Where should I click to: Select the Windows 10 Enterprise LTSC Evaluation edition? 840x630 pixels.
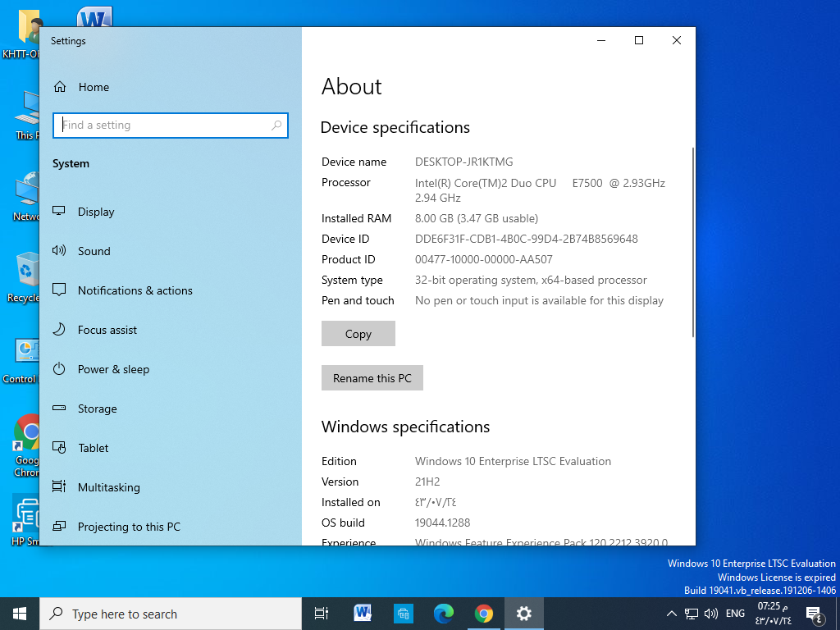pyautogui.click(x=514, y=461)
